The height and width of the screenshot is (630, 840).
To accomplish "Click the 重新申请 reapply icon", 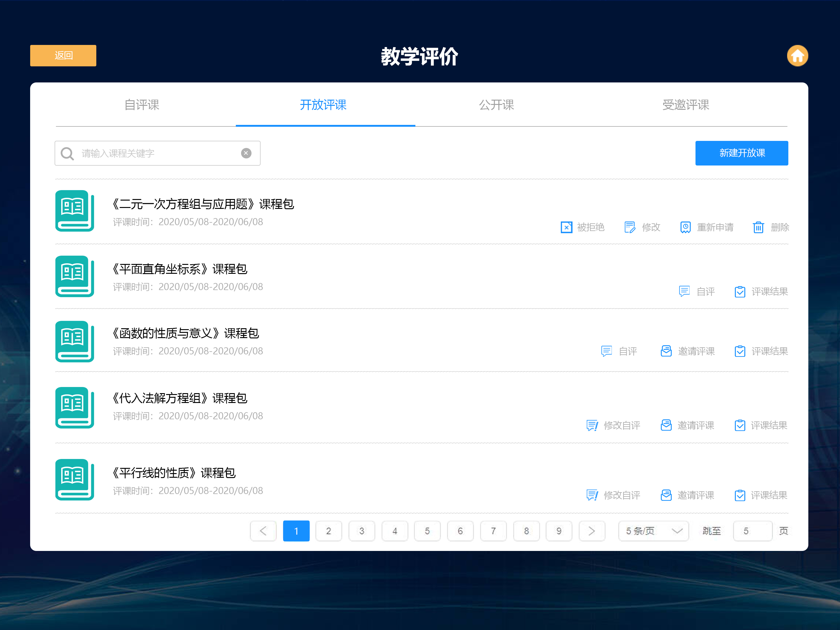I will pyautogui.click(x=685, y=227).
